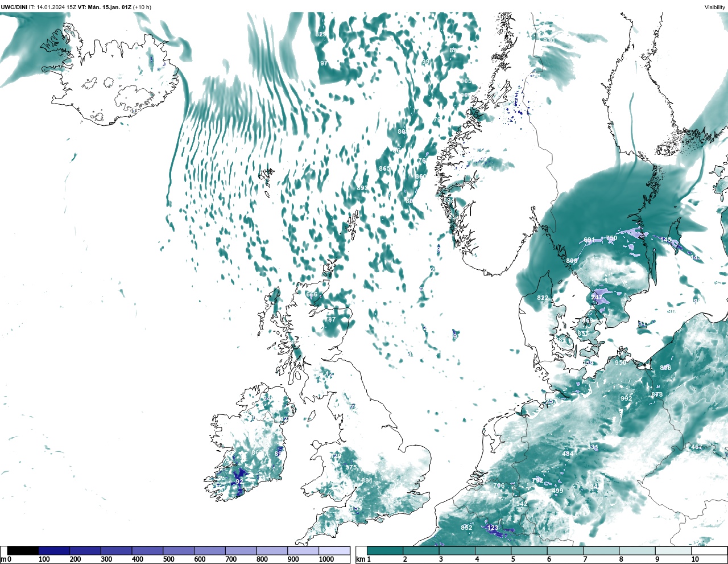This screenshot has height=564, width=728.
Task: Click the 691 value over Sweden
Action: (589, 240)
